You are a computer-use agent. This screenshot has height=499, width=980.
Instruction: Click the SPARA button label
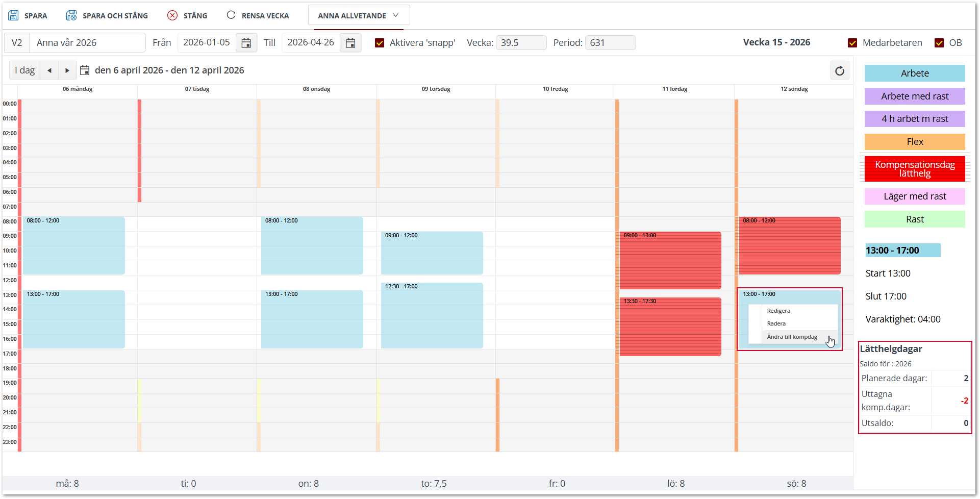point(36,16)
